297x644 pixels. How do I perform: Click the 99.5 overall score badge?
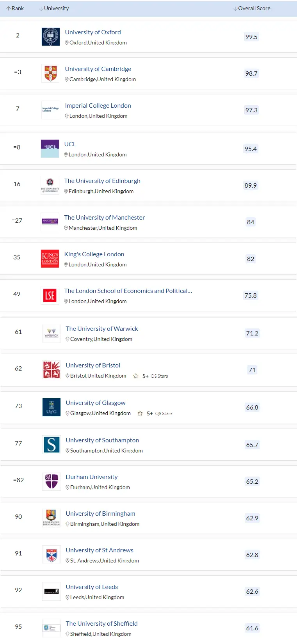[x=251, y=37]
